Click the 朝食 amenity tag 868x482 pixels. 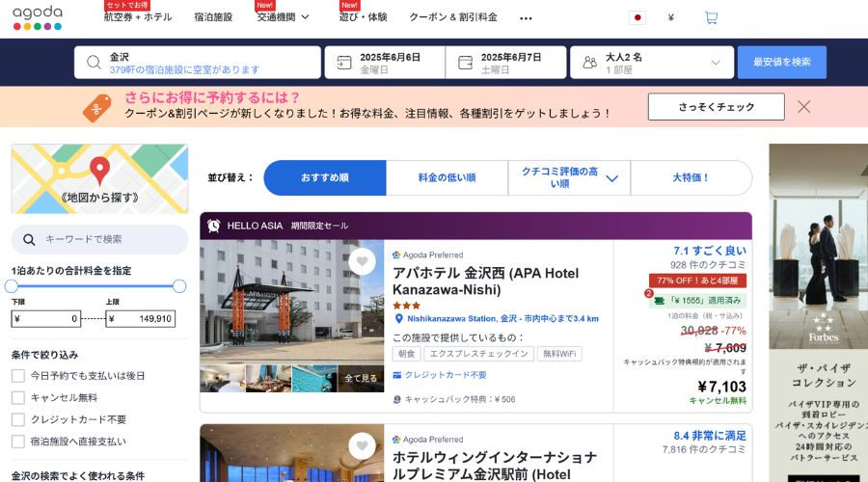click(406, 354)
